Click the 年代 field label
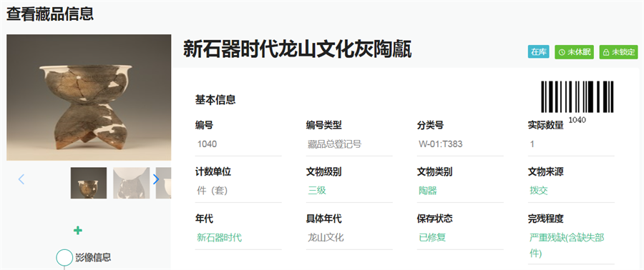The width and height of the screenshot is (644, 270). pyautogui.click(x=204, y=219)
